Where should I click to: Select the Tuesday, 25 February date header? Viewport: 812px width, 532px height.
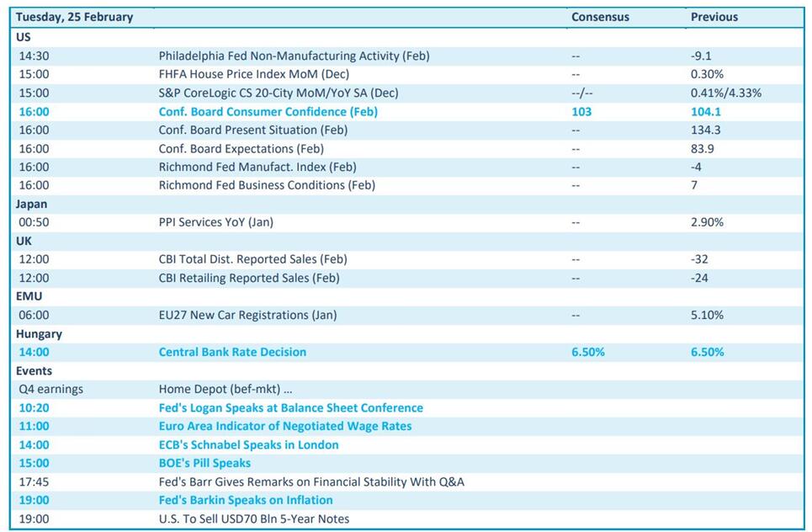click(x=74, y=17)
